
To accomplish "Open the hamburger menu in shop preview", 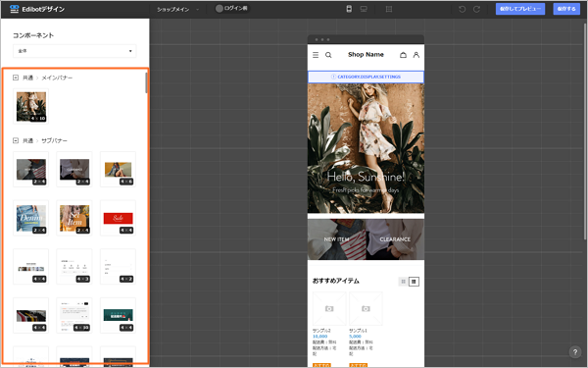I will coord(316,55).
